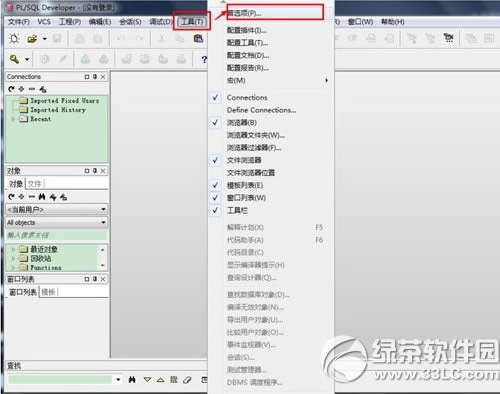Toggle the checked 文件浏览器 menu item

244,160
